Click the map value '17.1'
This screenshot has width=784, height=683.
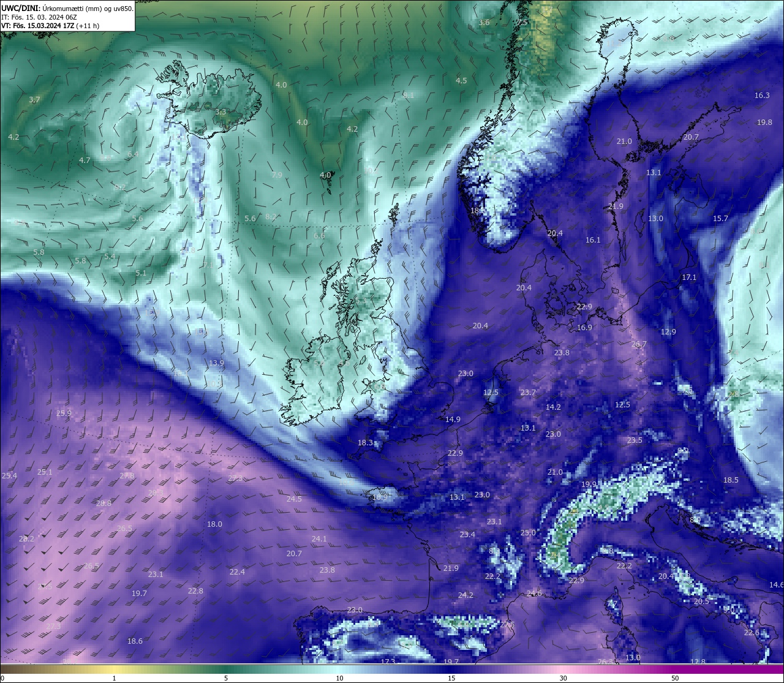pos(689,277)
